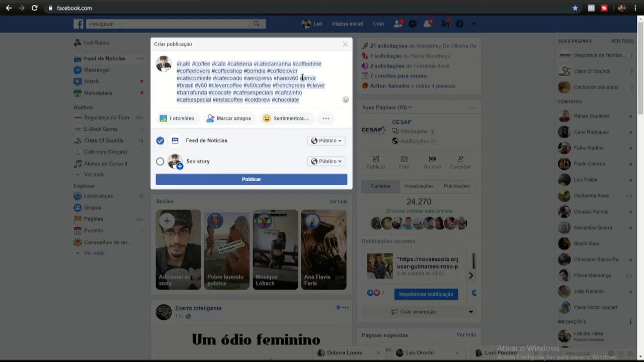Close the Debora Lopes chat tab
This screenshot has width=644, height=362.
pyautogui.click(x=378, y=353)
